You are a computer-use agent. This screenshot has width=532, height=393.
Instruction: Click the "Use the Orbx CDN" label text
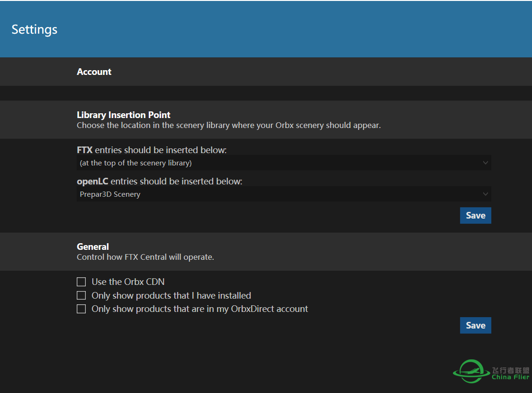128,282
